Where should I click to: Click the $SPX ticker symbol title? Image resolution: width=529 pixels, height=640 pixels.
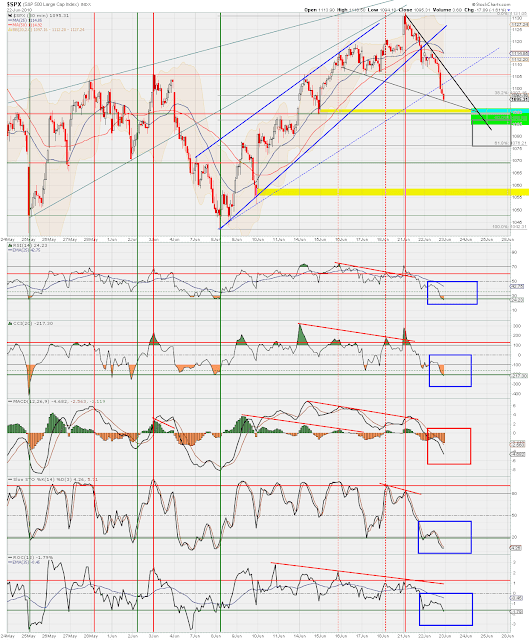coord(14,4)
